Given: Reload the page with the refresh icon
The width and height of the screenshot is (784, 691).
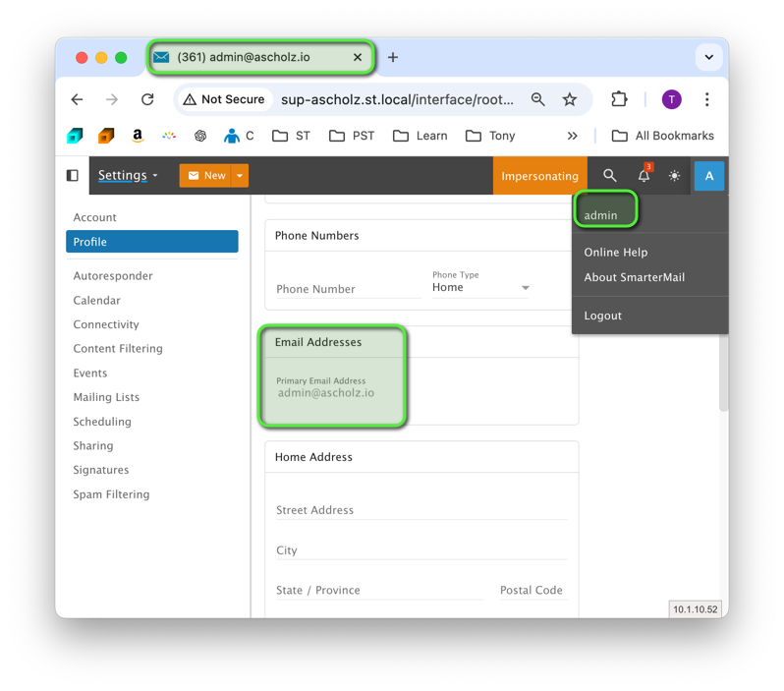Looking at the screenshot, I should (147, 99).
